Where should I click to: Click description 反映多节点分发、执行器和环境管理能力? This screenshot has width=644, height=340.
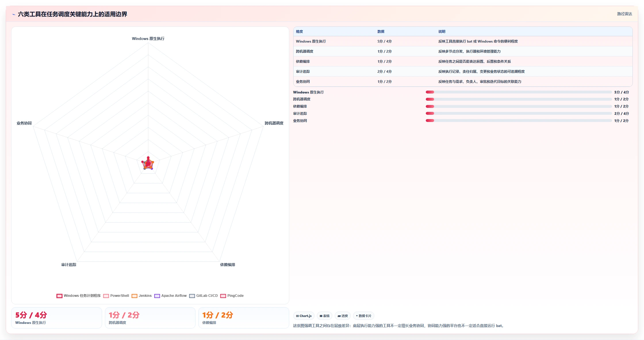[469, 51]
